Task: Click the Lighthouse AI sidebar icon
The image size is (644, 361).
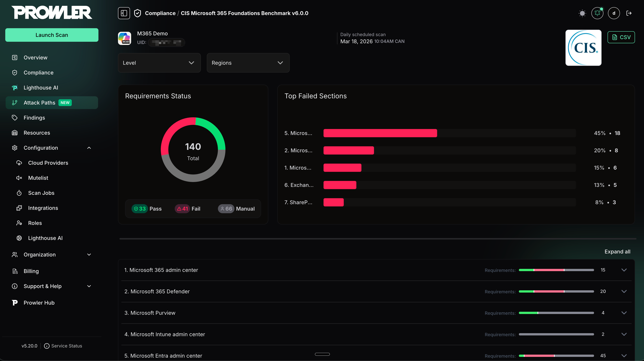Action: pos(15,88)
